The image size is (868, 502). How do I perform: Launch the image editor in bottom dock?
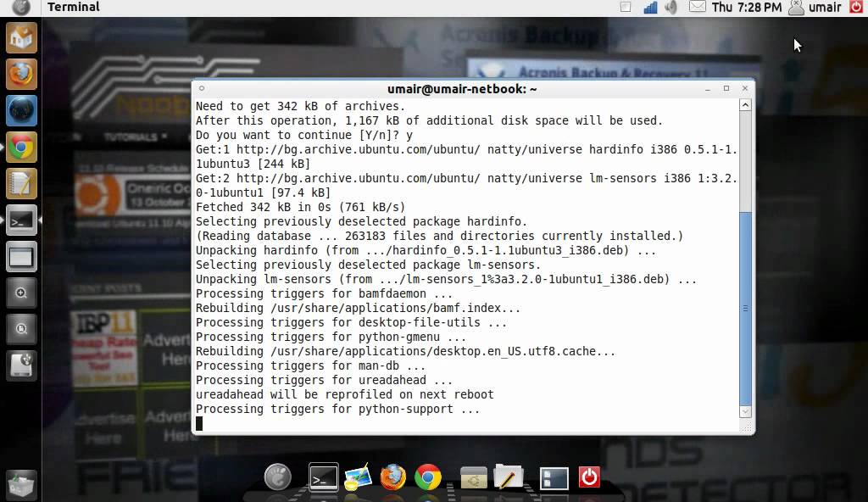tap(358, 477)
